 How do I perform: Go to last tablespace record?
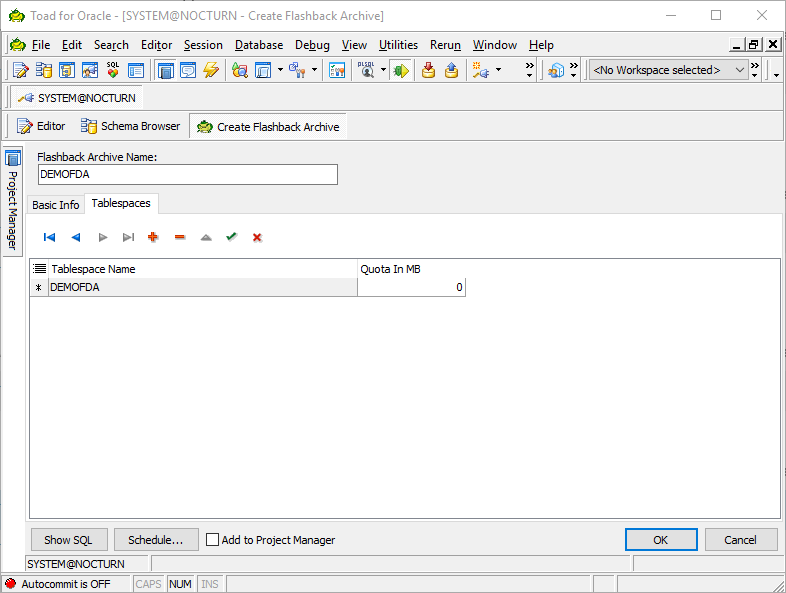tap(128, 237)
